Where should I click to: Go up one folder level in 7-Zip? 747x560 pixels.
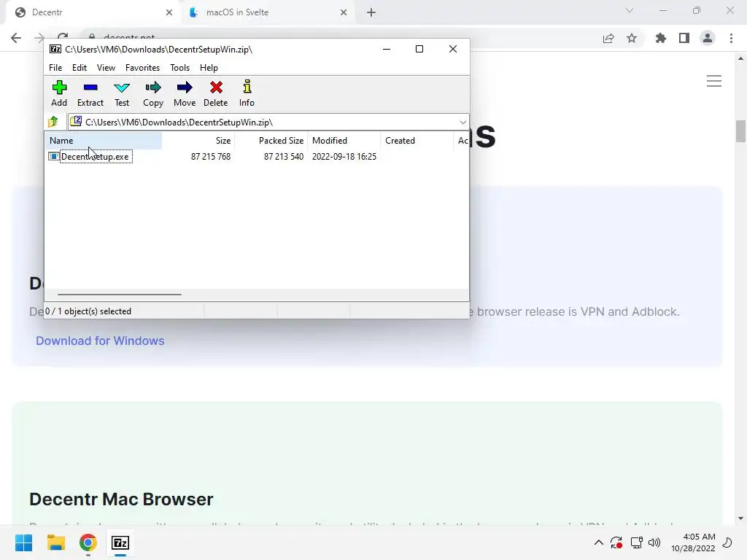(53, 122)
